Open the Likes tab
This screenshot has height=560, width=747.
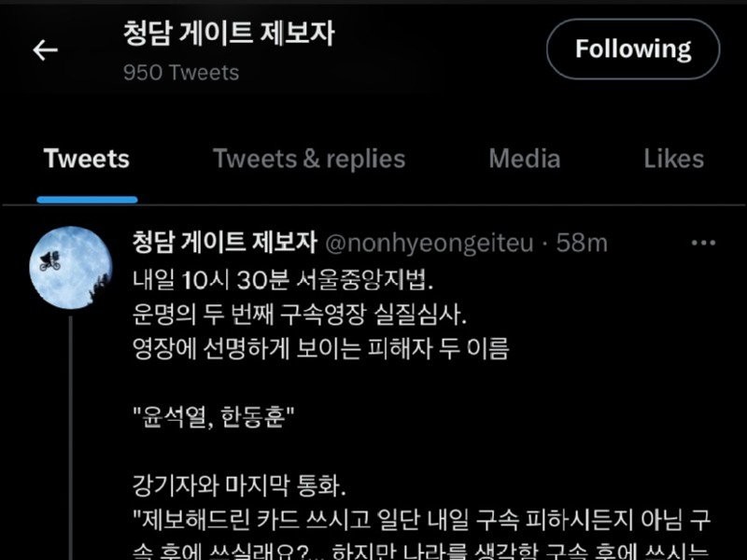point(673,159)
